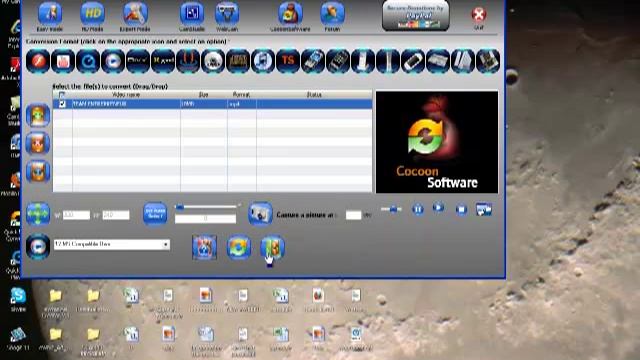This screenshot has height=360, width=640.
Task: Choose the DivX conversion format
Action: pos(138,61)
